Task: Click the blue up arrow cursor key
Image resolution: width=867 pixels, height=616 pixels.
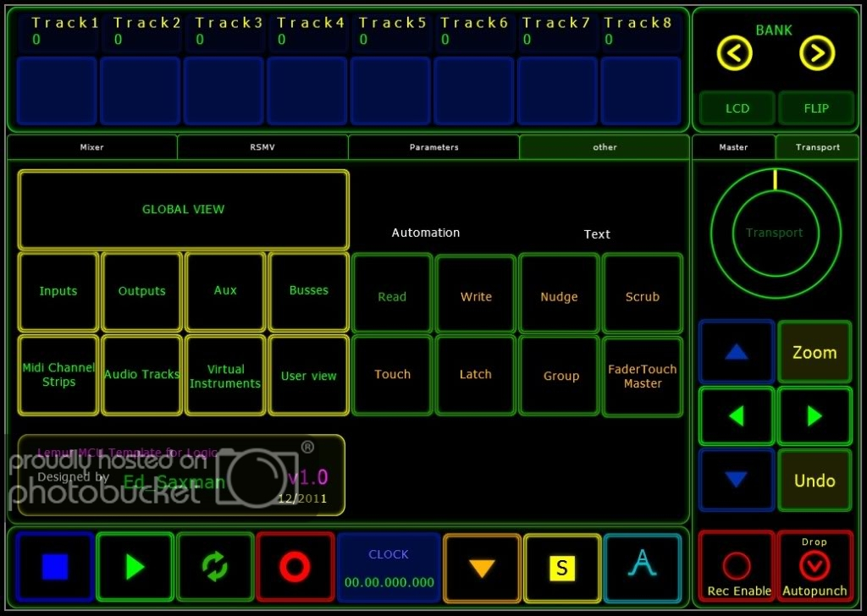Action: (x=737, y=352)
